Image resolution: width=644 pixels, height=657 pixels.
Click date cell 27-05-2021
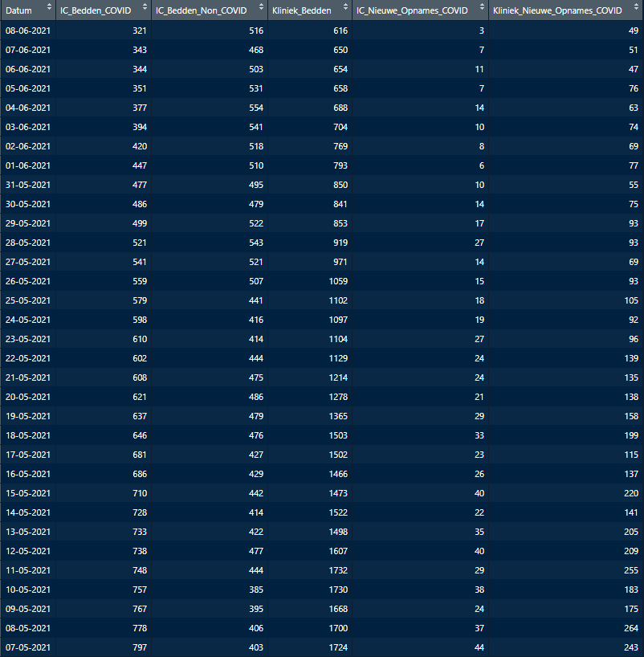point(28,262)
